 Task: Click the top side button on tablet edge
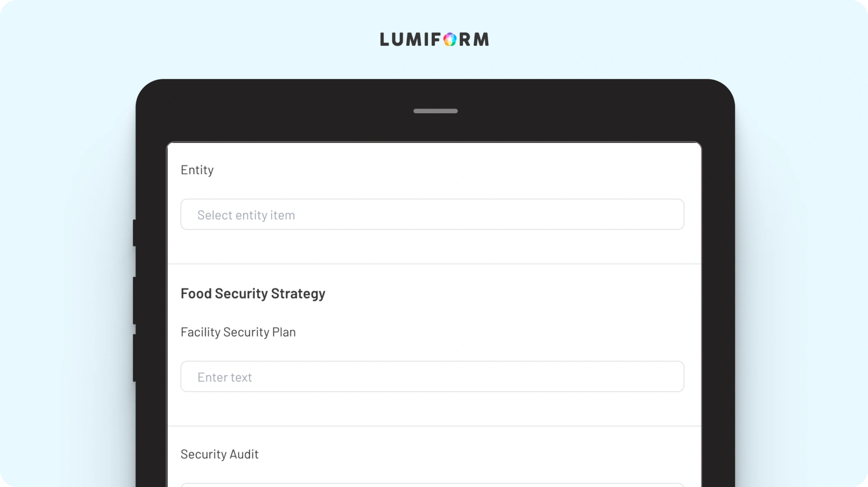pos(134,233)
